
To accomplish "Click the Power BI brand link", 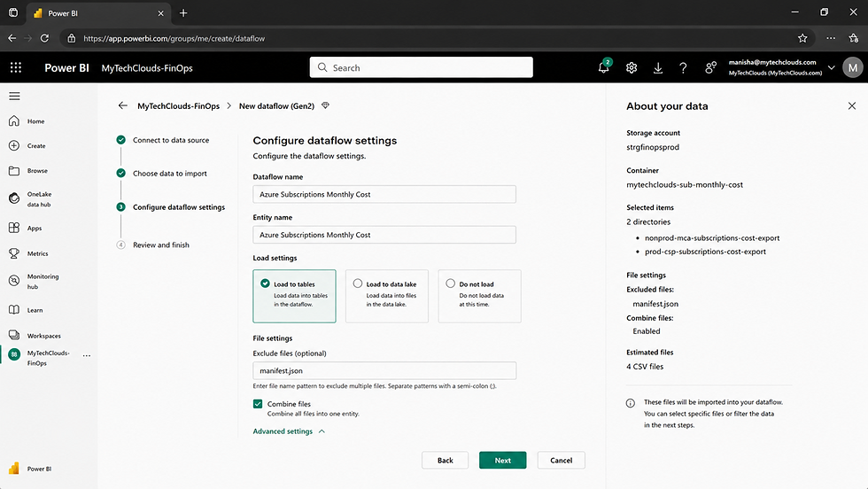I will [66, 67].
